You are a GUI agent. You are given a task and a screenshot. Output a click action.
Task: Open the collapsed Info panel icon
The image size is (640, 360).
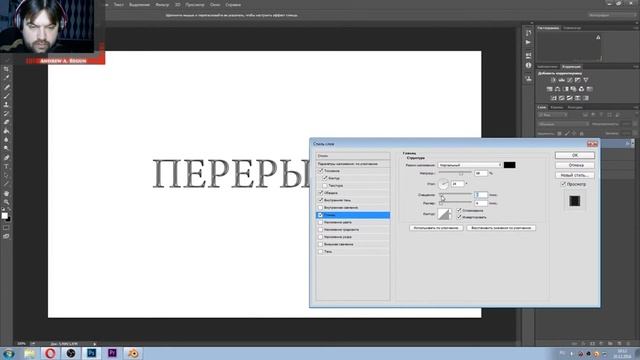[x=529, y=65]
